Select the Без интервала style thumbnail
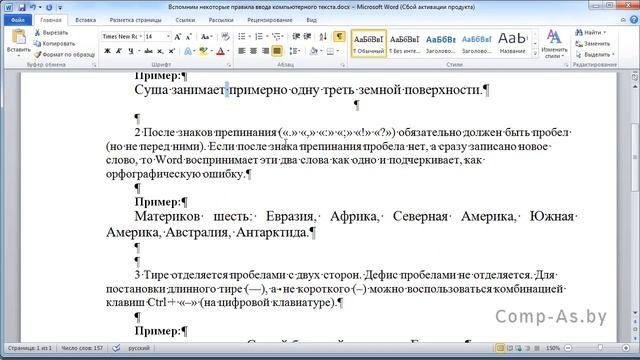Screen dimensions: 640x360 [x=404, y=43]
